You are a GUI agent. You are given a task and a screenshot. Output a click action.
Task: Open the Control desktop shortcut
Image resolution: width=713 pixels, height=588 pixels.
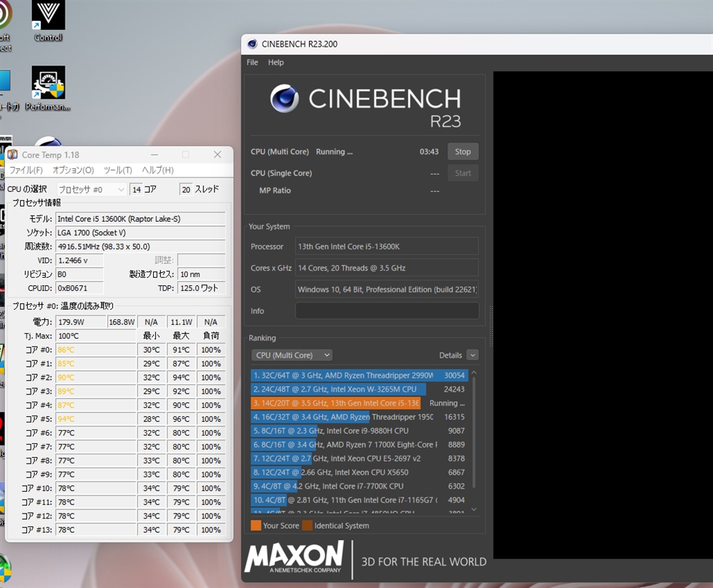coord(48,20)
